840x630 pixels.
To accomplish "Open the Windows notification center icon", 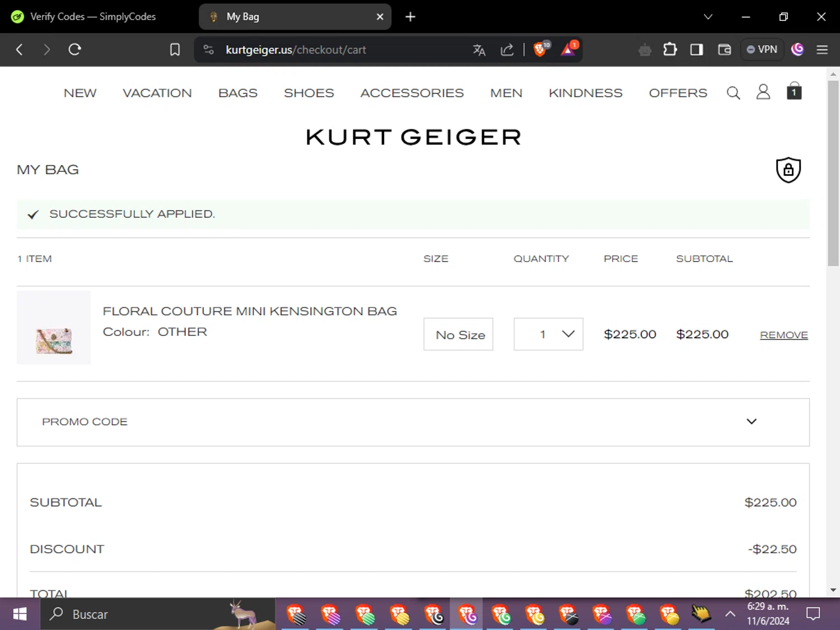I will click(813, 614).
